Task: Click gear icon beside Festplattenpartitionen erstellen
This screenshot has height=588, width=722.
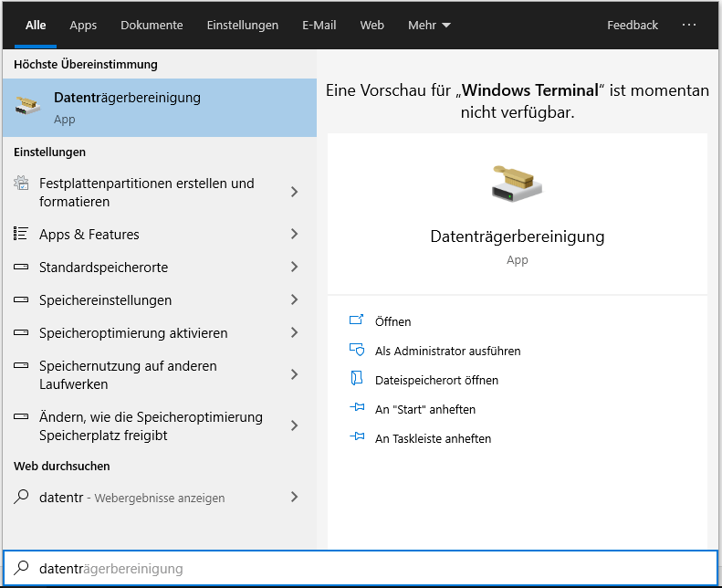Action: click(x=21, y=184)
